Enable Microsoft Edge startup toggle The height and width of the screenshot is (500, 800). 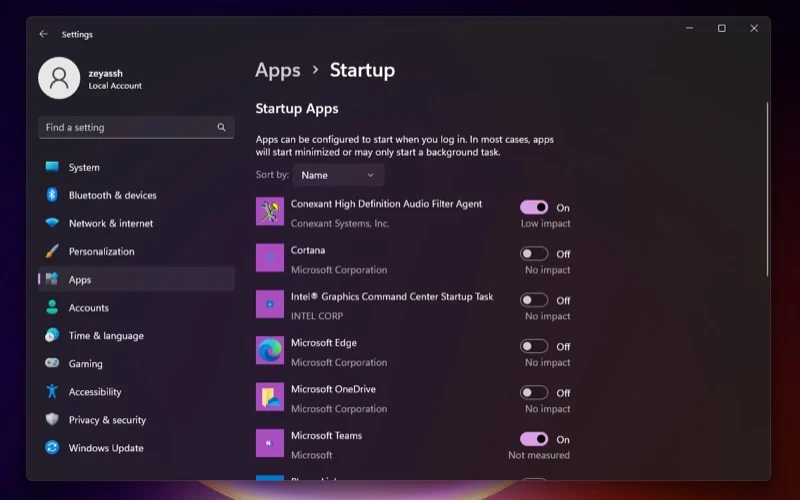click(x=534, y=346)
